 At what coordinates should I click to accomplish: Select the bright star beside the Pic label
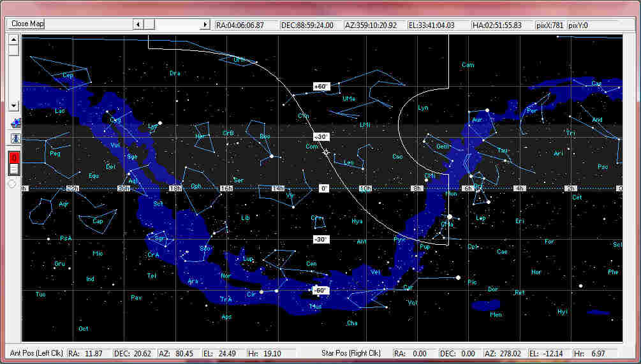pyautogui.click(x=458, y=277)
